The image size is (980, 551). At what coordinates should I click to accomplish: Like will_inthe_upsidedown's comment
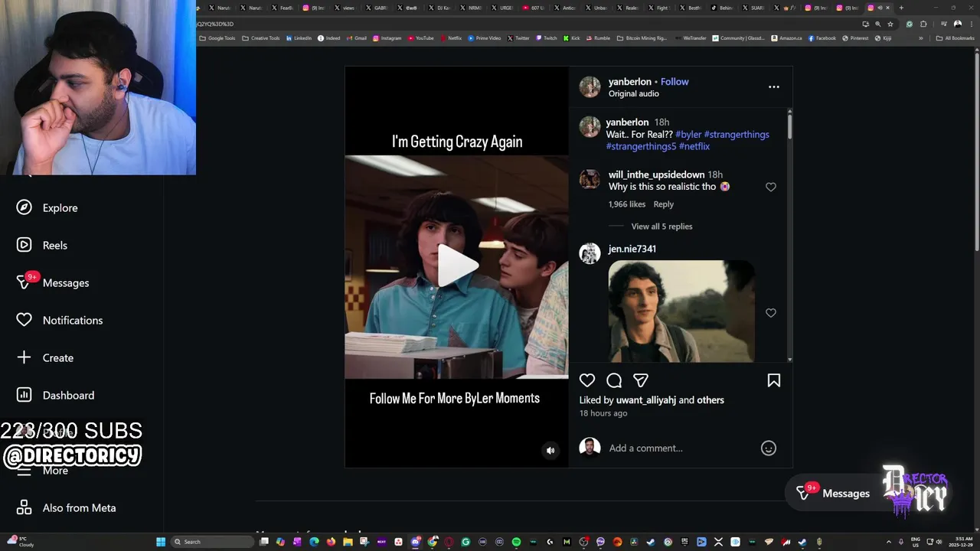[771, 187]
